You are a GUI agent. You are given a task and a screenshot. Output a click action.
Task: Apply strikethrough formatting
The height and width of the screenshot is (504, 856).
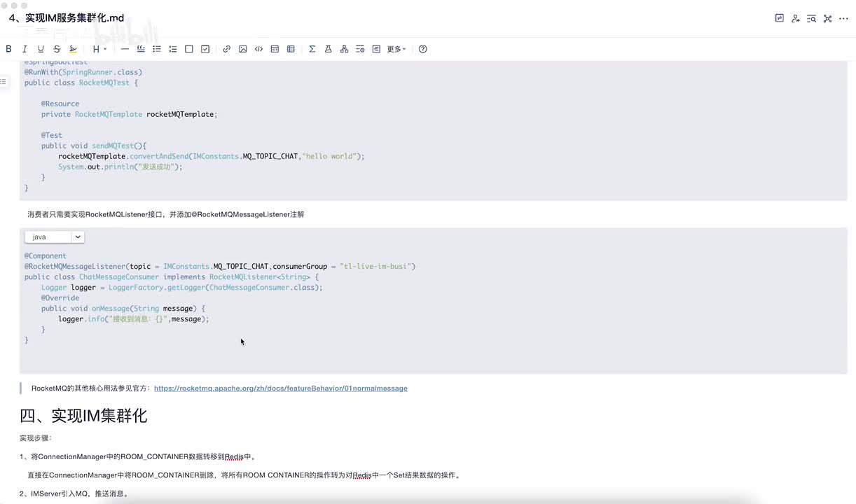tap(57, 49)
